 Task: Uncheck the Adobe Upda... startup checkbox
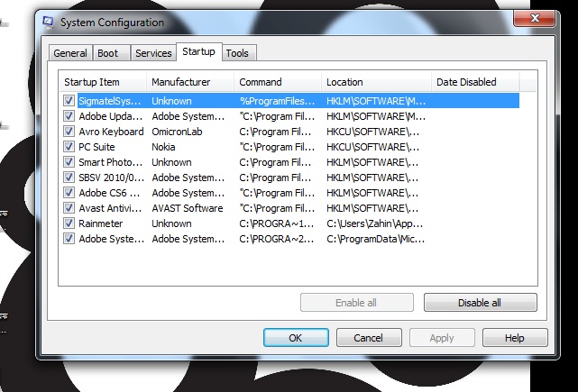point(69,116)
